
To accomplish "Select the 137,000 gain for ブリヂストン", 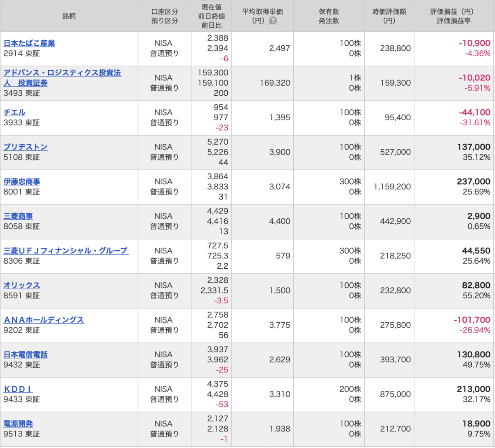I will pos(474,147).
